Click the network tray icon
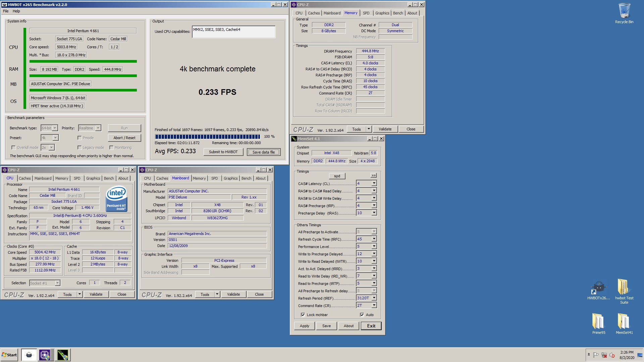This screenshot has width=644, height=362. (604, 355)
